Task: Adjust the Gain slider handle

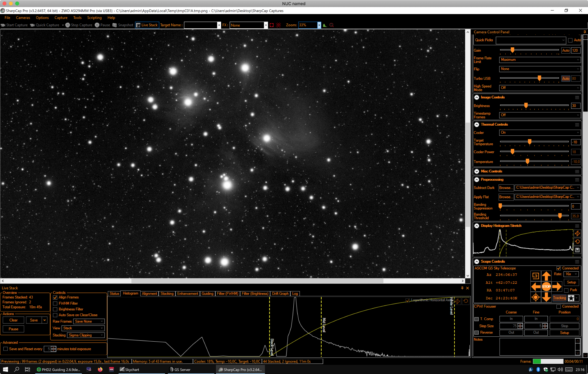Action: pos(512,50)
